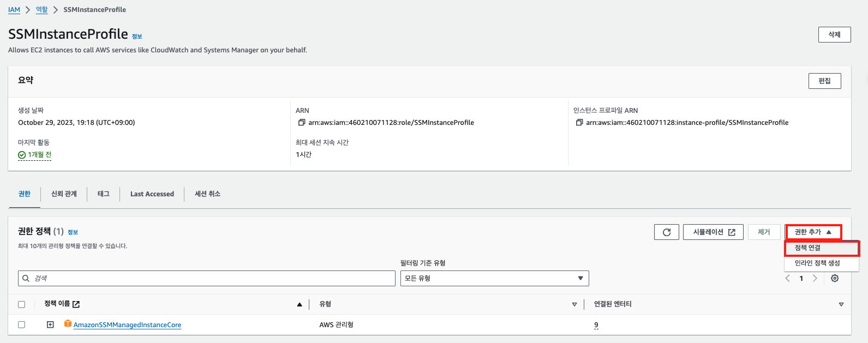Click the policy 검색 search field
Image resolution: width=868 pixels, height=343 pixels.
click(207, 279)
